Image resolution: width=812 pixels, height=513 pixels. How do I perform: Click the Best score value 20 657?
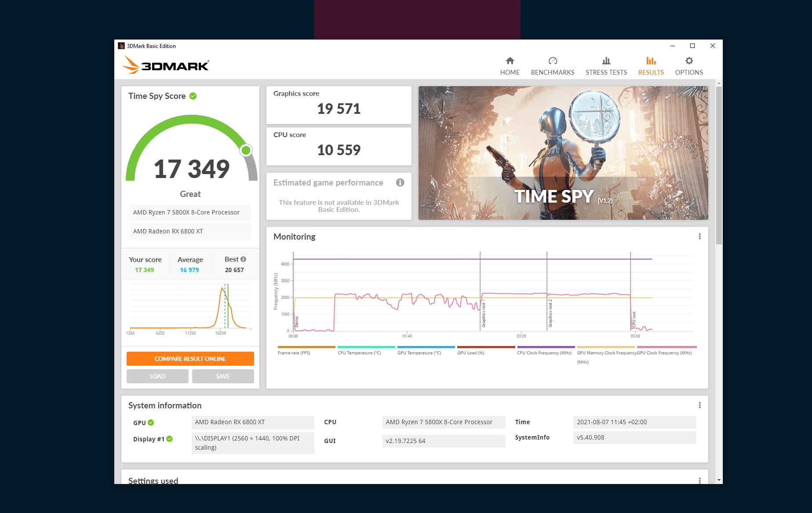click(x=234, y=270)
